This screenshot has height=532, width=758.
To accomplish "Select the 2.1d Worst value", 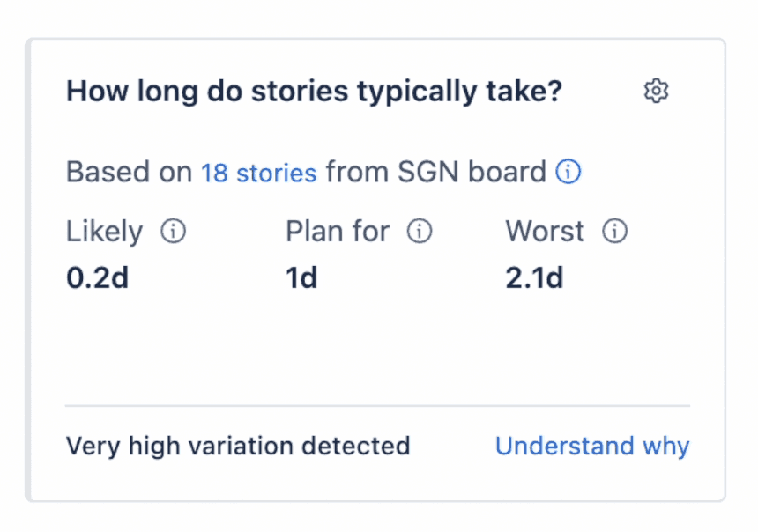I will pos(534,278).
